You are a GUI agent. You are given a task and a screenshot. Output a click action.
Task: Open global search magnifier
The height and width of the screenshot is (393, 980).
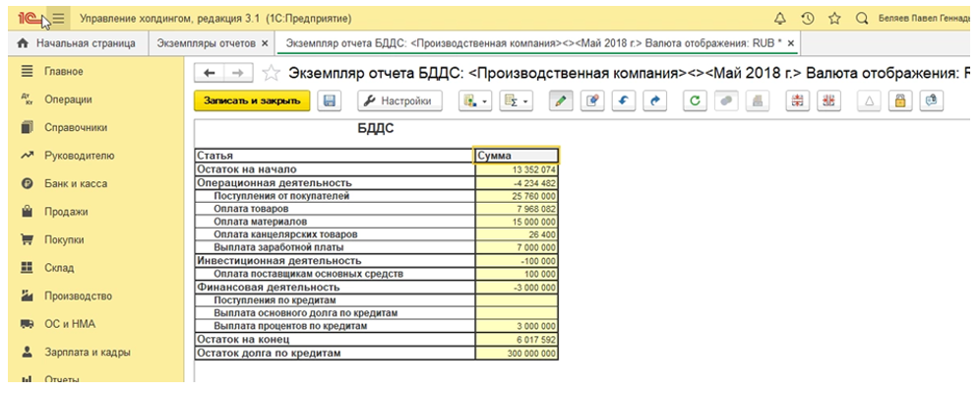pyautogui.click(x=862, y=19)
